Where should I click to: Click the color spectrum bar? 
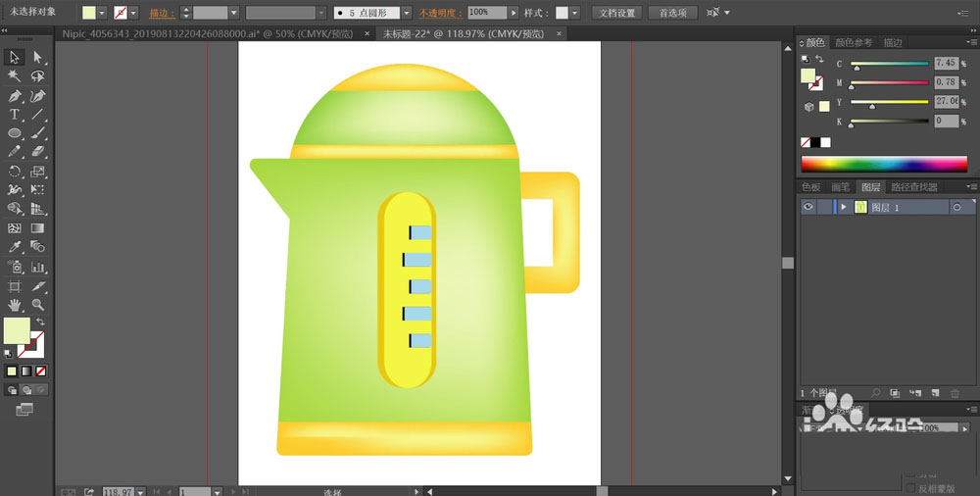tap(884, 164)
